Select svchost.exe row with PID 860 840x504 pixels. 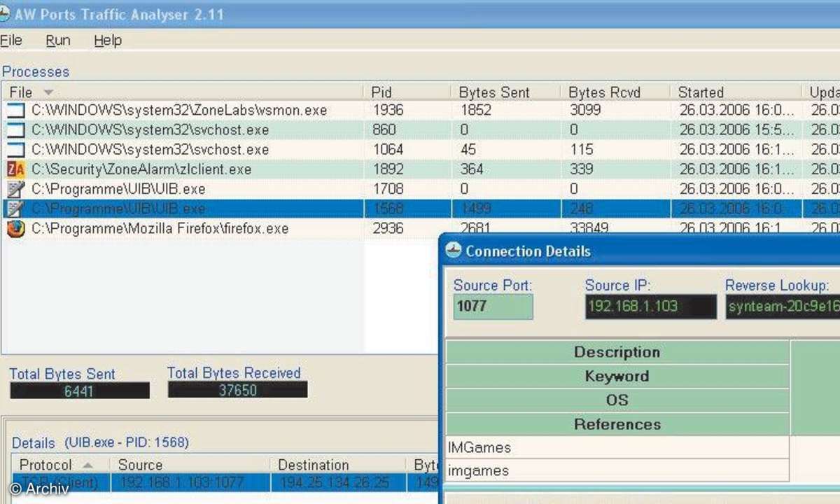click(420, 129)
